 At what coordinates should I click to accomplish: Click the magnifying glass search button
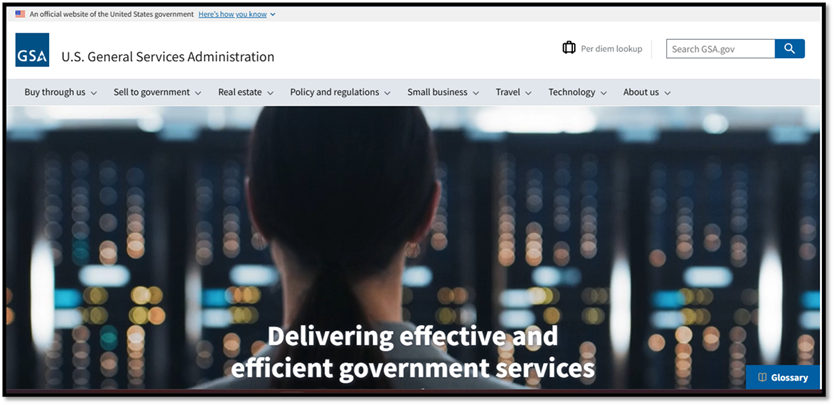(789, 49)
